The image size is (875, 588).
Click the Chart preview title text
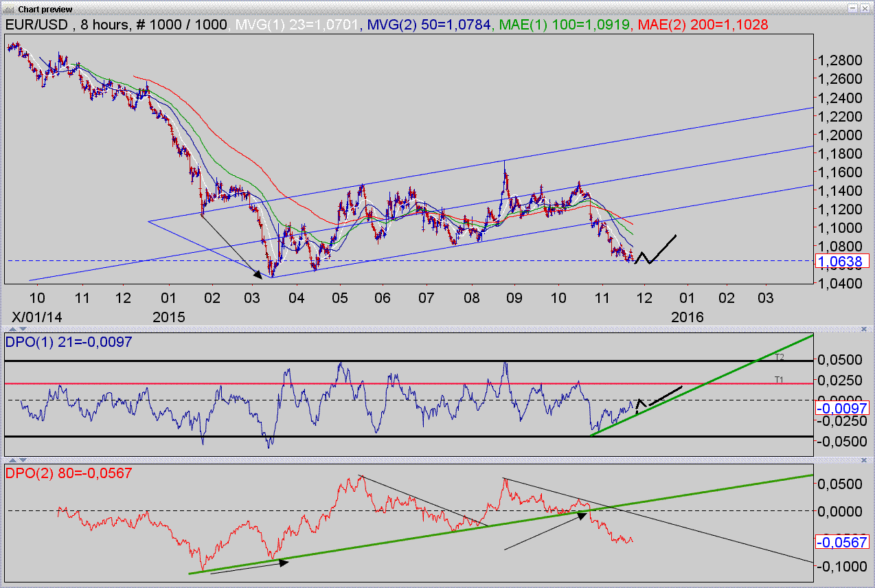45,9
